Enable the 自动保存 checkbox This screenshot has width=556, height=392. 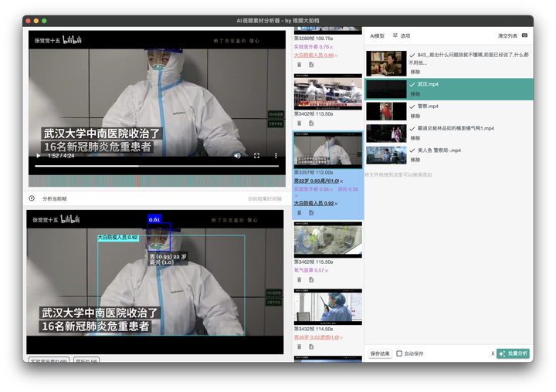[x=399, y=353]
